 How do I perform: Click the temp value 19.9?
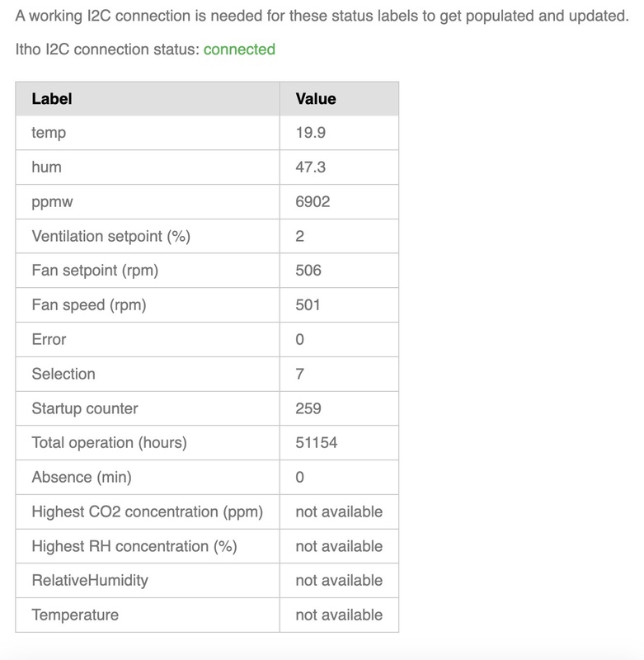pyautogui.click(x=310, y=133)
